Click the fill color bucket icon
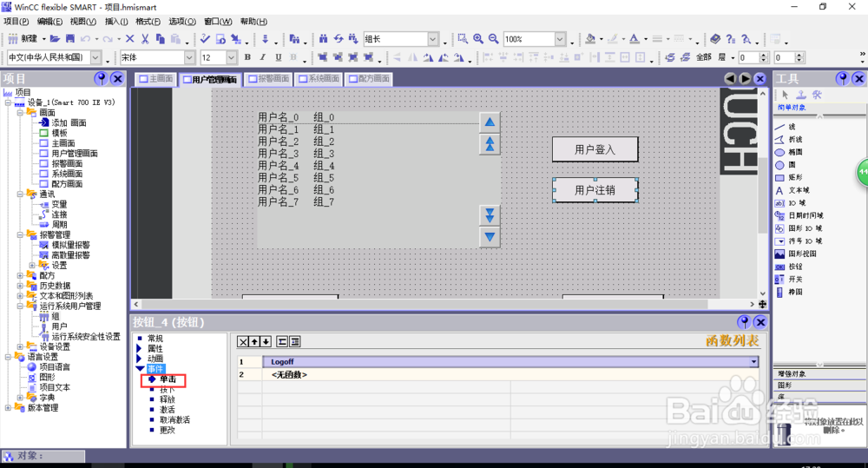868x468 pixels. click(590, 39)
